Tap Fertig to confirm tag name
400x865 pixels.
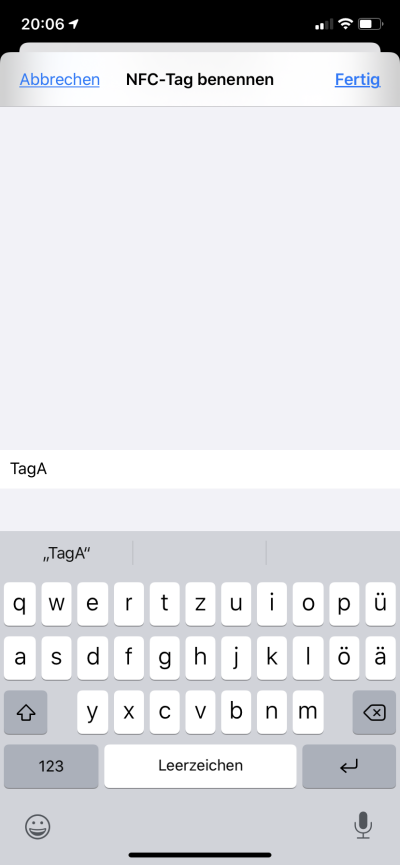358,79
